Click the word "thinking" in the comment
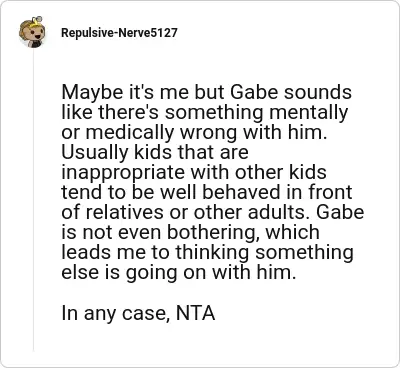The height and width of the screenshot is (368, 400). click(212, 253)
